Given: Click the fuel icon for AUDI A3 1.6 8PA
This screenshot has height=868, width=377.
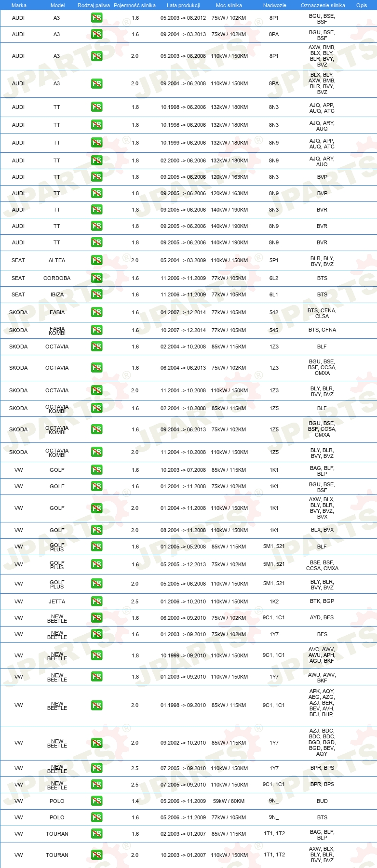Looking at the screenshot, I should pyautogui.click(x=96, y=34).
